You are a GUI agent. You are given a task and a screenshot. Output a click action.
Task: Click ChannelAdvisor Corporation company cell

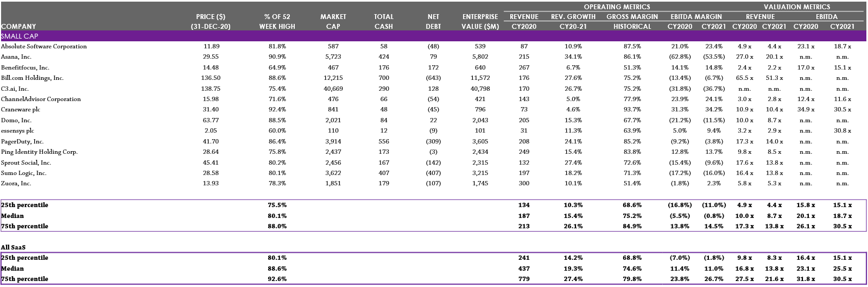click(41, 99)
